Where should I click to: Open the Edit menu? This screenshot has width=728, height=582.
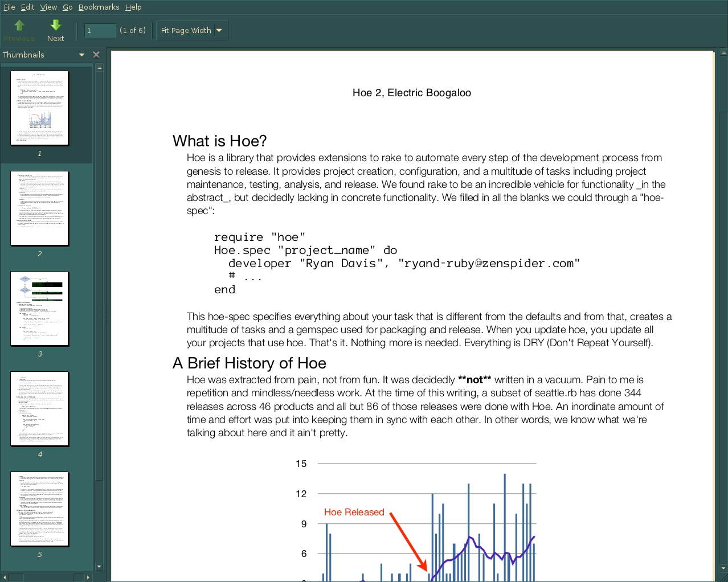coord(27,7)
